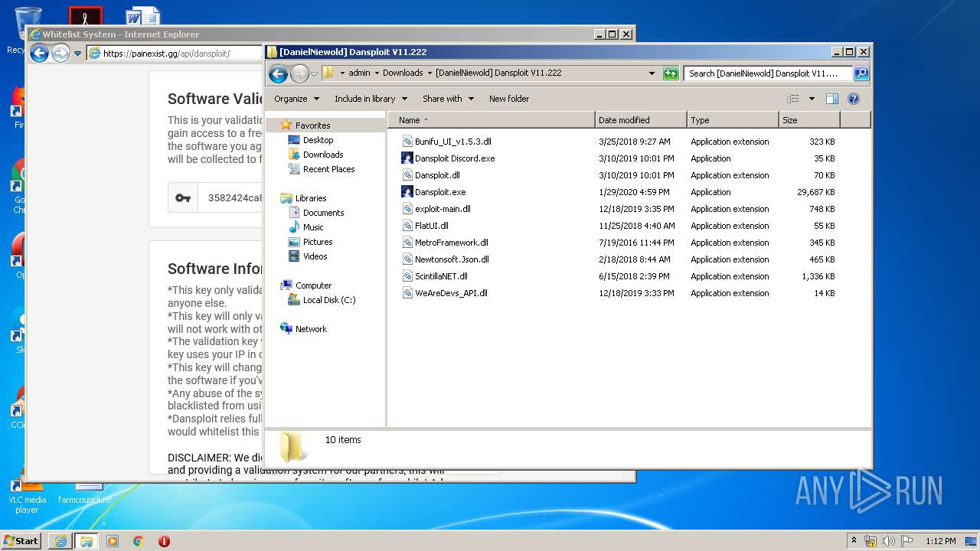Image resolution: width=980 pixels, height=551 pixels.
Task: Sort files by Date modified
Action: pos(641,120)
